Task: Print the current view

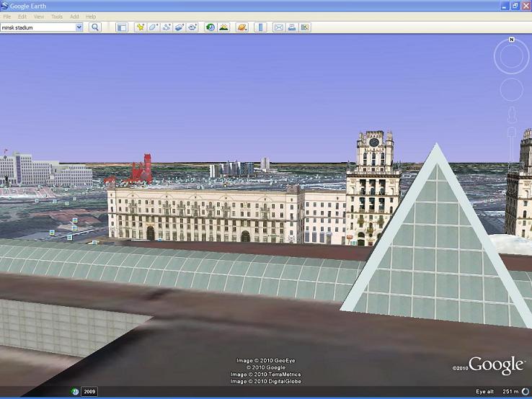Action: pos(291,27)
